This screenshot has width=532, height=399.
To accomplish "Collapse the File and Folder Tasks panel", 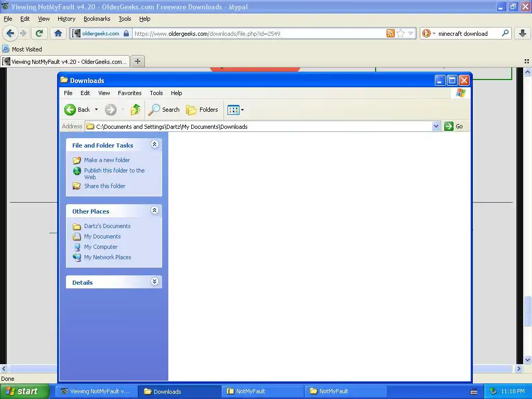I will click(154, 144).
